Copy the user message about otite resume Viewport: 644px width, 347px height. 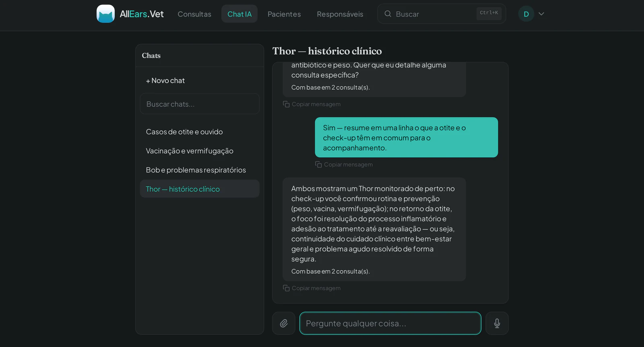click(344, 164)
